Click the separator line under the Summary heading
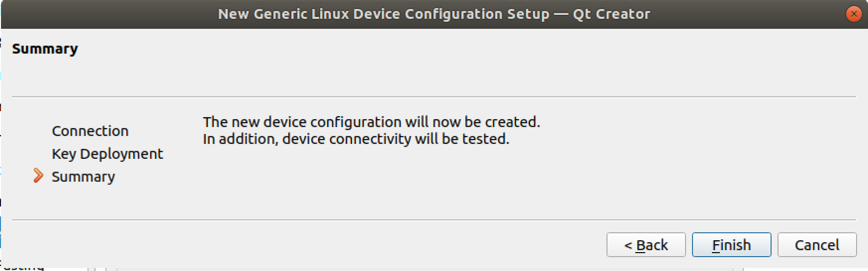This screenshot has height=271, width=868. point(434,97)
